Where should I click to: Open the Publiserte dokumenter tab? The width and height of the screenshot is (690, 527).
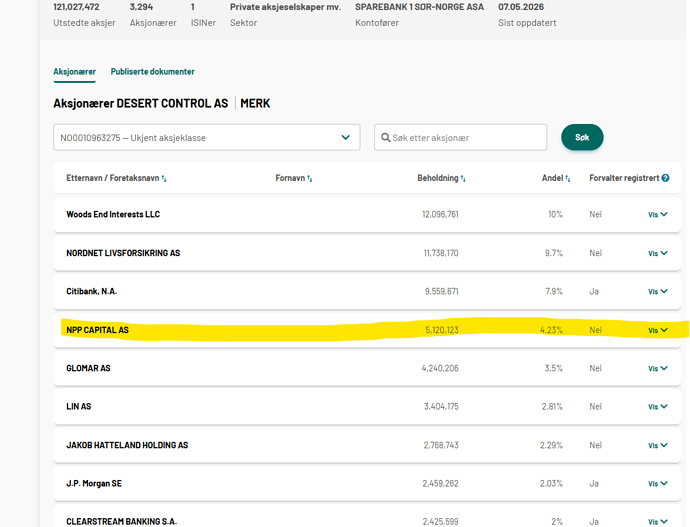[152, 72]
